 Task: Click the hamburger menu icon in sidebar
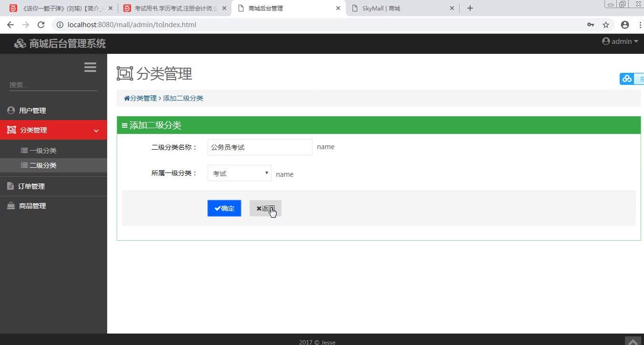(x=90, y=67)
